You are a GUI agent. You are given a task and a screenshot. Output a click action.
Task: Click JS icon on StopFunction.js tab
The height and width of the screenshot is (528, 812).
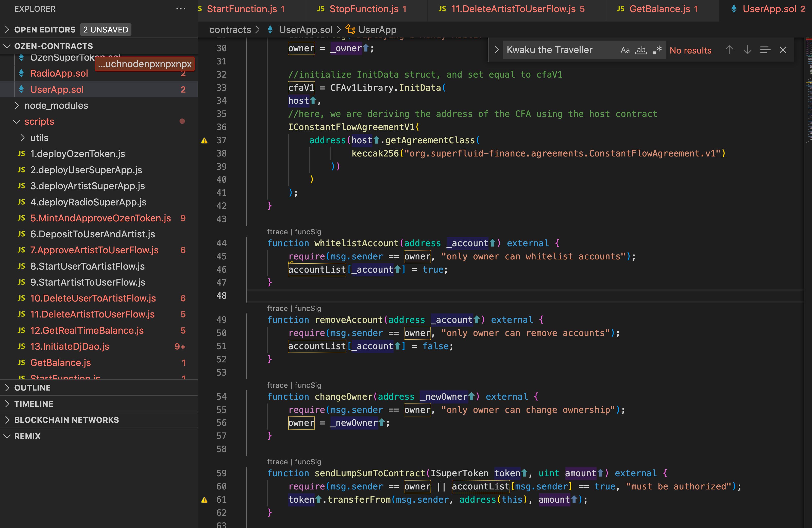point(320,9)
